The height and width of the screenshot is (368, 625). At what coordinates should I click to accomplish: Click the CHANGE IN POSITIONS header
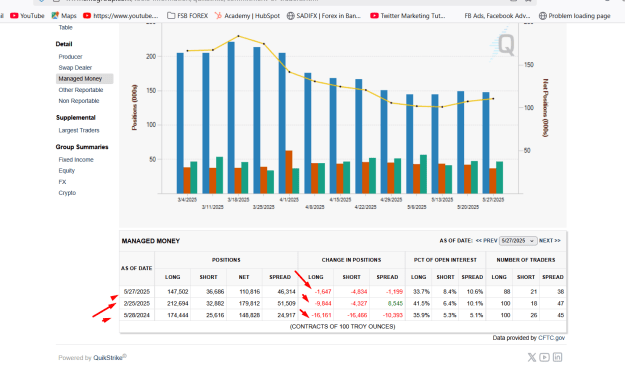[x=351, y=260]
